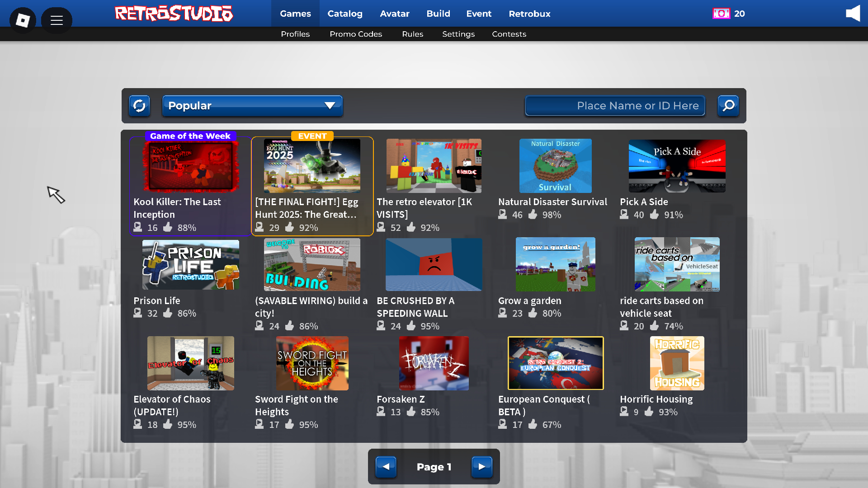The image size is (868, 488).
Task: Open the Catalog tab
Action: point(345,14)
